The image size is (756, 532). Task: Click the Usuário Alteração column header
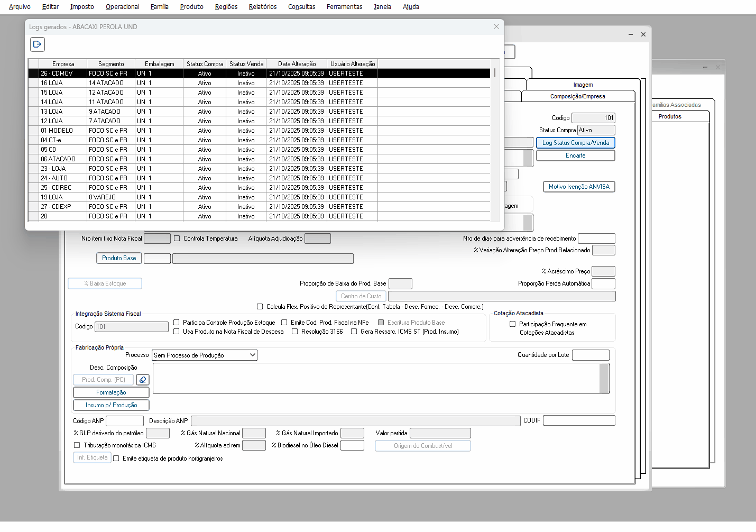point(353,64)
